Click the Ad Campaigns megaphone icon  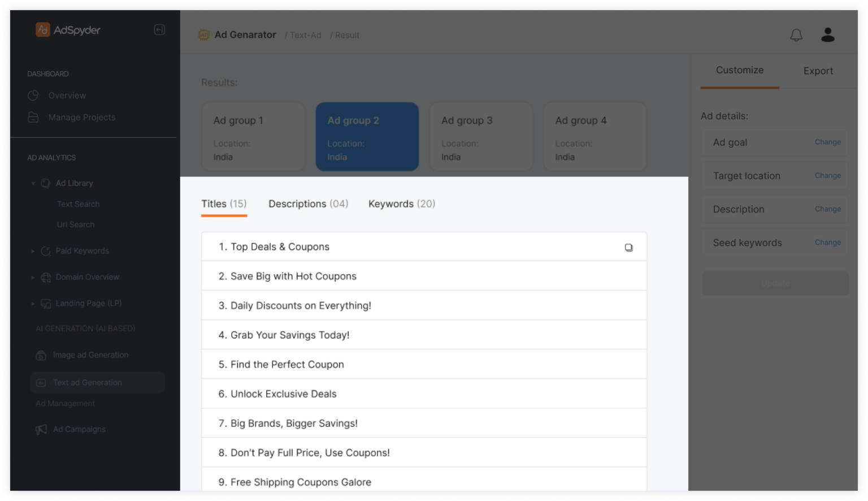coord(41,430)
